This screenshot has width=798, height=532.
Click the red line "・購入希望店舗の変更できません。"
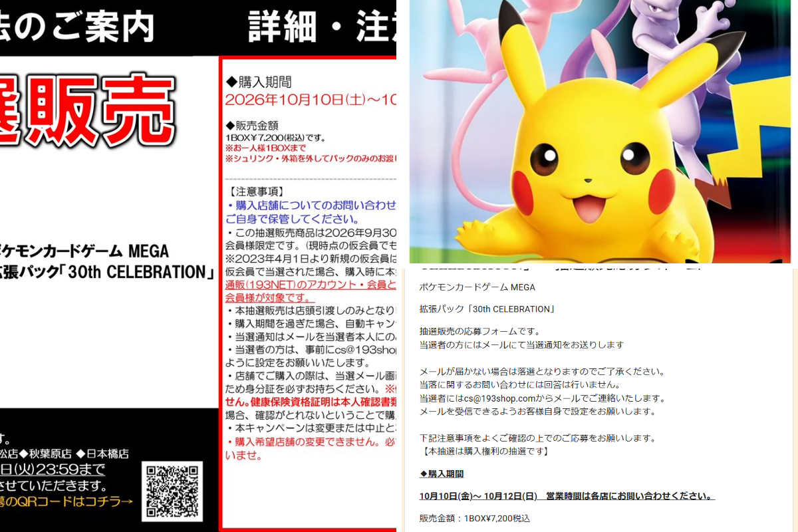click(x=311, y=441)
